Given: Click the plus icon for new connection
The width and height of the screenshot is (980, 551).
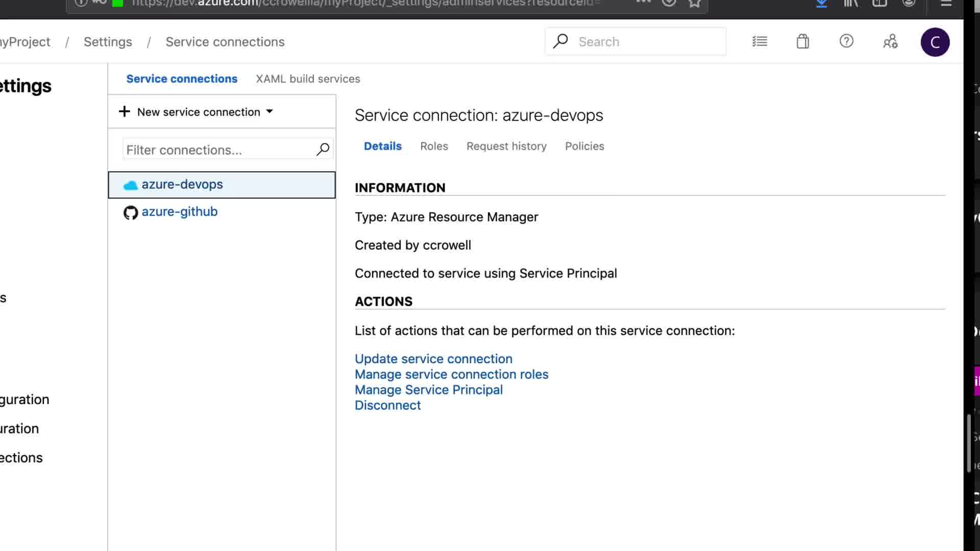Looking at the screenshot, I should click(125, 112).
